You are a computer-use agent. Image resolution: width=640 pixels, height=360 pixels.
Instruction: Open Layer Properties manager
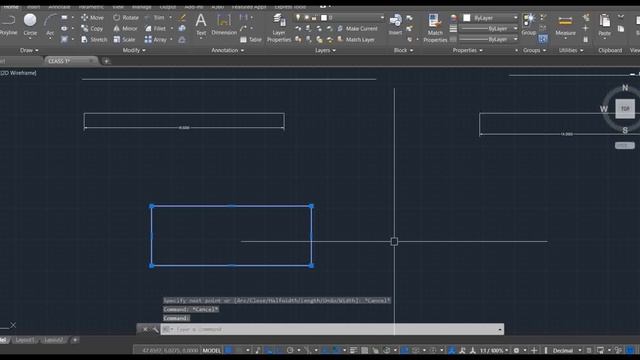pos(279,28)
